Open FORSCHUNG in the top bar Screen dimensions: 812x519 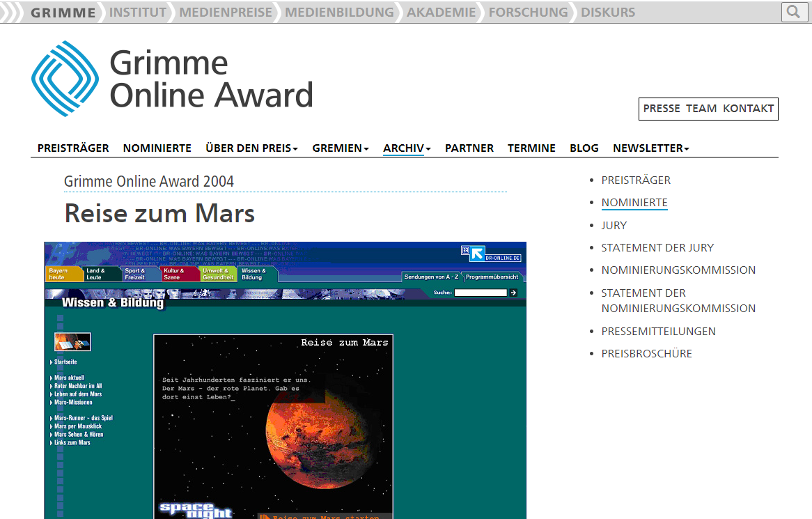coord(528,13)
